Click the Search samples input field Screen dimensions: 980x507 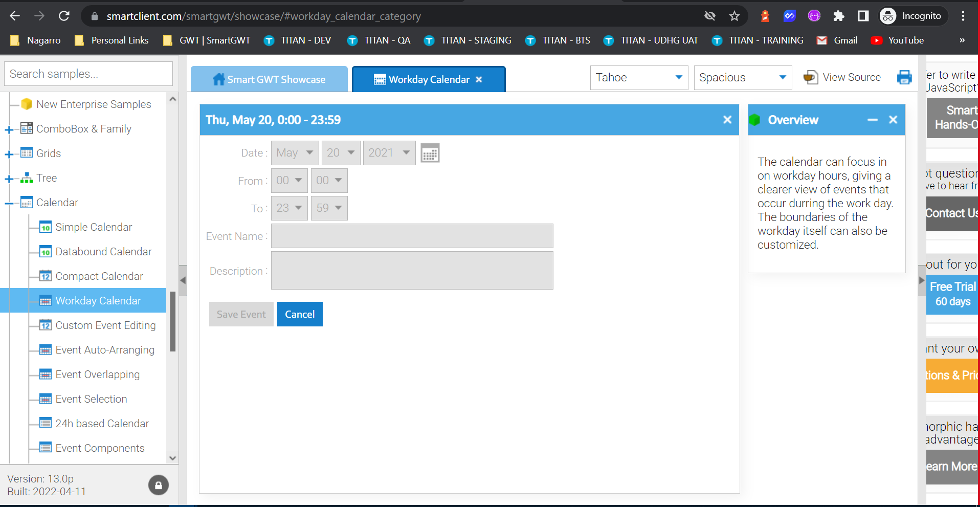[88, 74]
